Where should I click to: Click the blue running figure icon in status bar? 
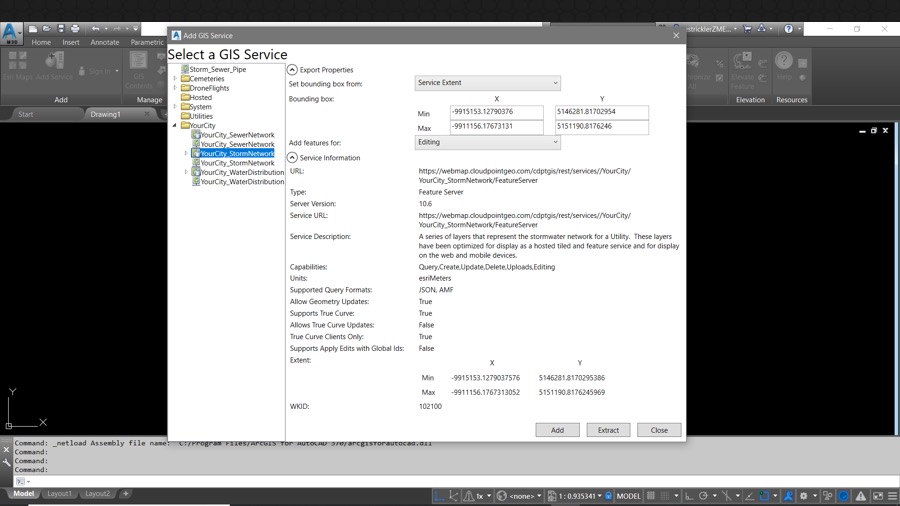tap(789, 496)
